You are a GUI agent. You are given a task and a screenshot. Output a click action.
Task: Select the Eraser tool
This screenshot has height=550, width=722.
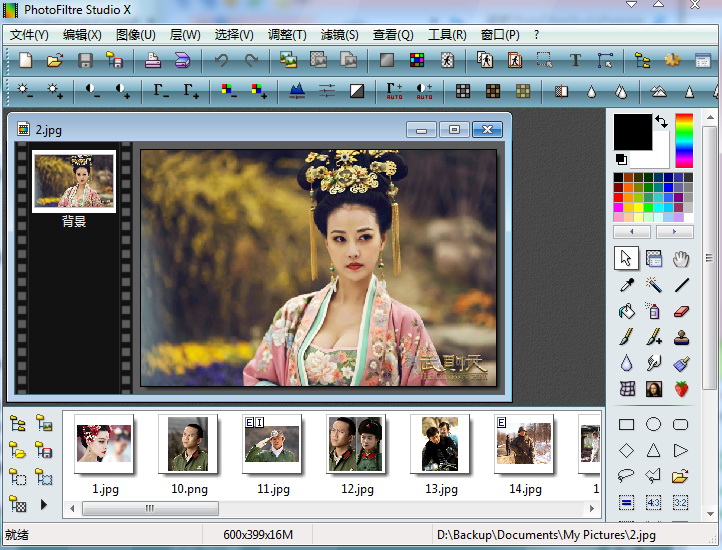click(681, 311)
